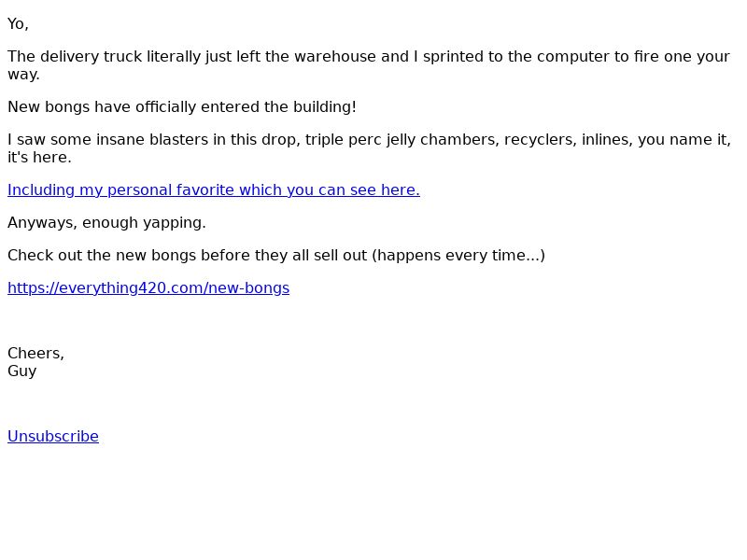
Task: Click the "Anyways, enough yapping." line
Action: tap(106, 223)
